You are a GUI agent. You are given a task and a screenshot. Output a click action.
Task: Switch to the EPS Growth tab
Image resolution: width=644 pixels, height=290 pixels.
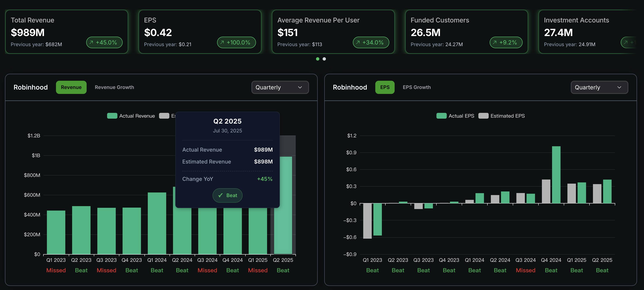(x=416, y=87)
